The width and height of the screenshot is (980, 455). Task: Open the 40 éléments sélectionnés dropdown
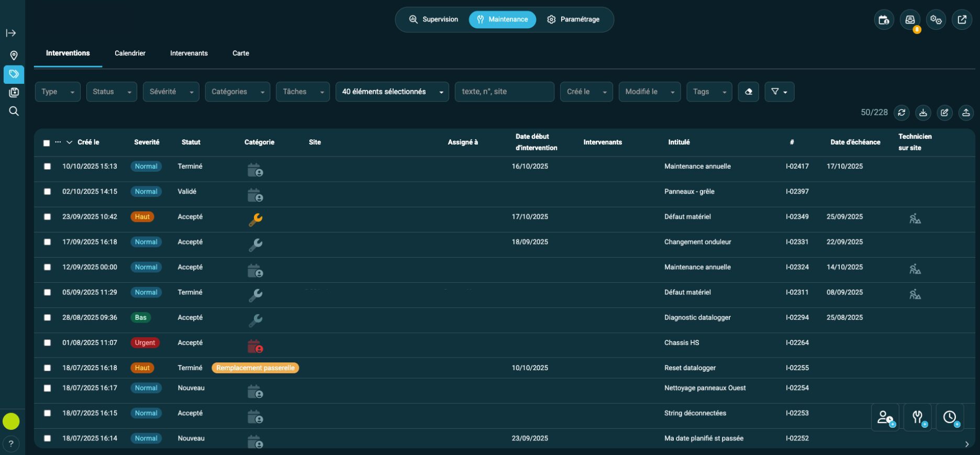point(392,92)
